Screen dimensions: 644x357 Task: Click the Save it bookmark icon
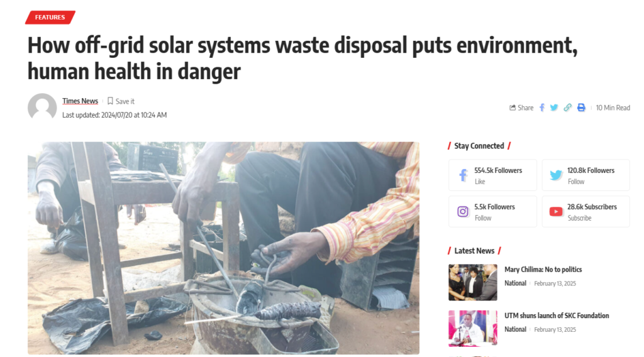[110, 101]
